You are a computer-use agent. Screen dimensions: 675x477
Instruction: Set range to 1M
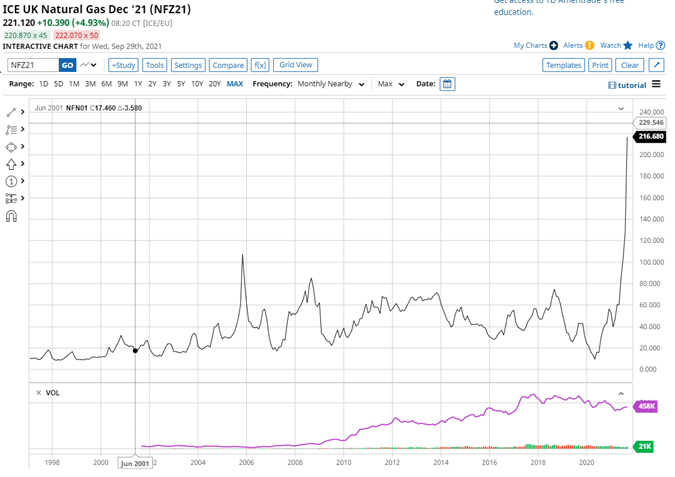click(x=74, y=84)
